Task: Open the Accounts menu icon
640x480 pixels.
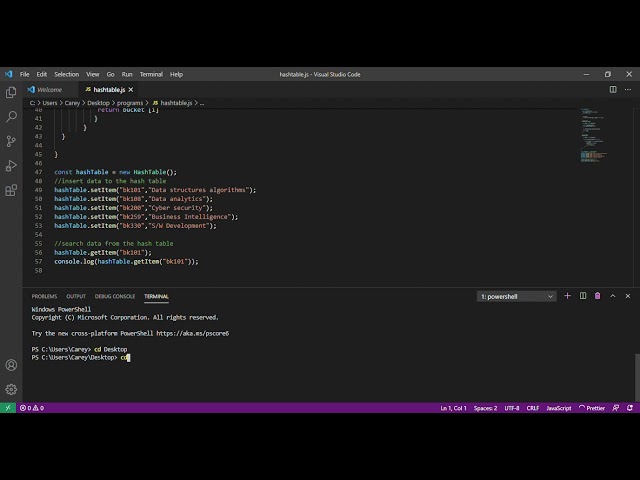Action: point(11,365)
